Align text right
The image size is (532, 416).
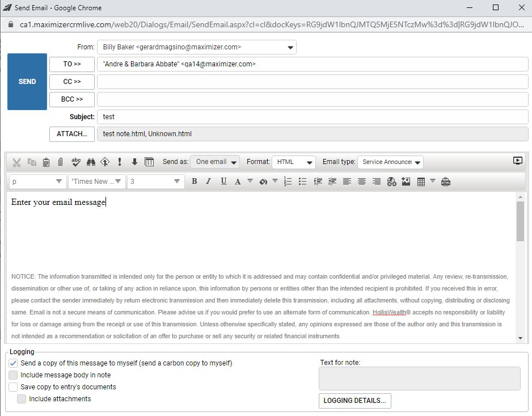coord(376,182)
